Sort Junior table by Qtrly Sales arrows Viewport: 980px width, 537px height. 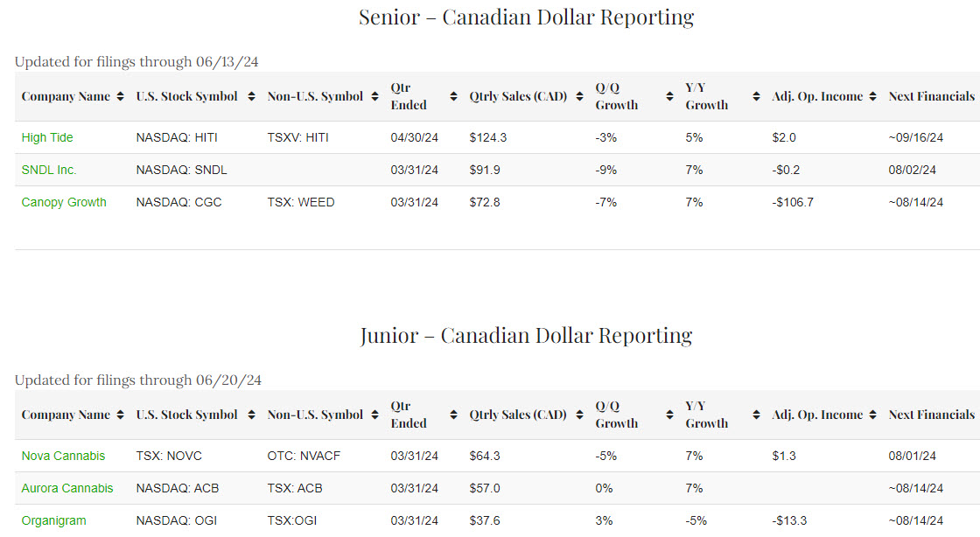coord(579,415)
